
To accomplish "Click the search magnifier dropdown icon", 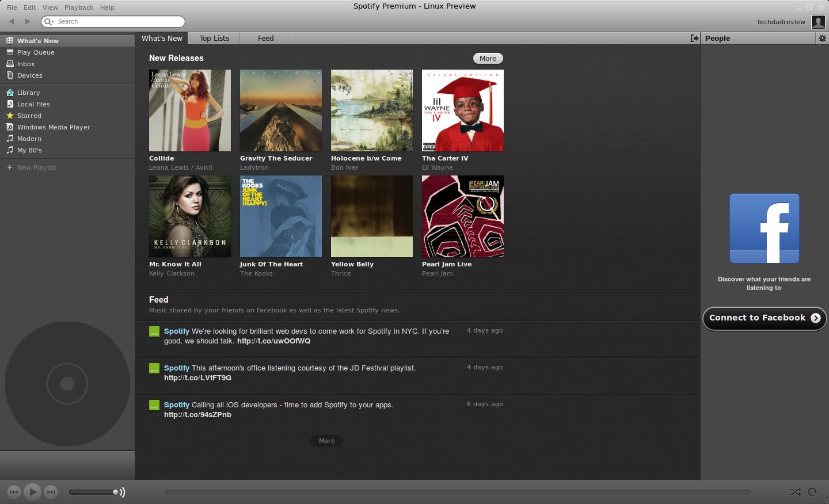I will pyautogui.click(x=49, y=21).
